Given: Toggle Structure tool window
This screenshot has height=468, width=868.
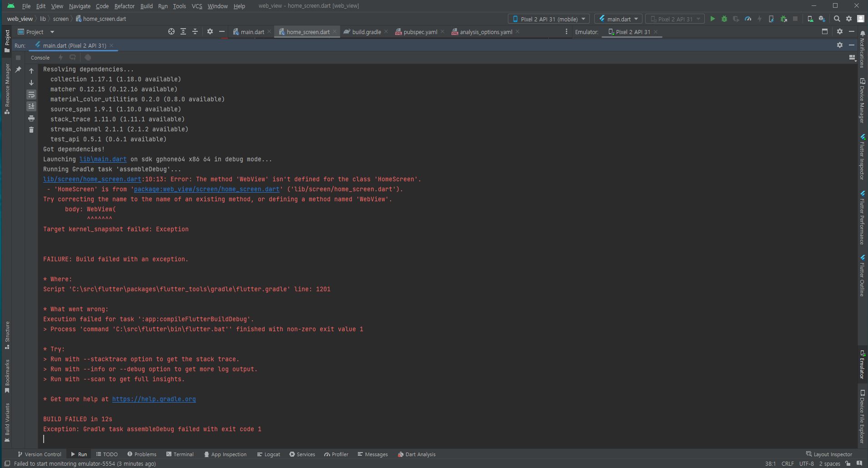Looking at the screenshot, I should (x=7, y=335).
